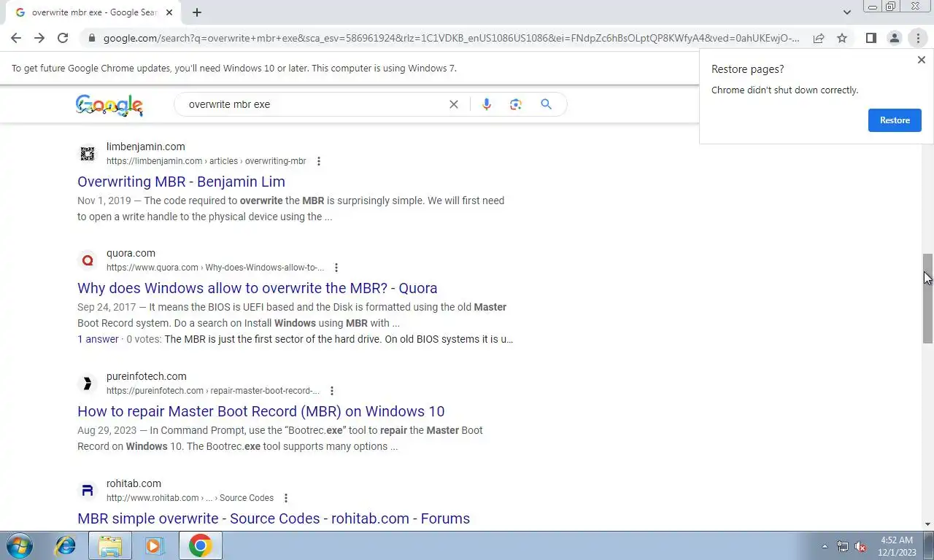The height and width of the screenshot is (560, 934).
Task: Open the Chrome profile icon
Action: [x=894, y=38]
